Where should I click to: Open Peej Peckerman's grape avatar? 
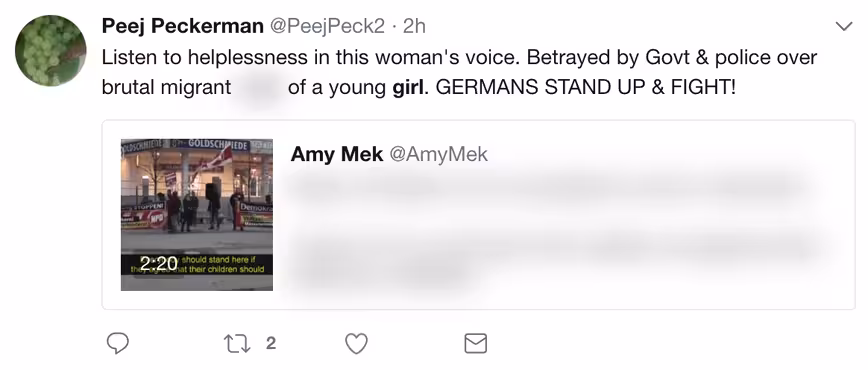coord(50,50)
